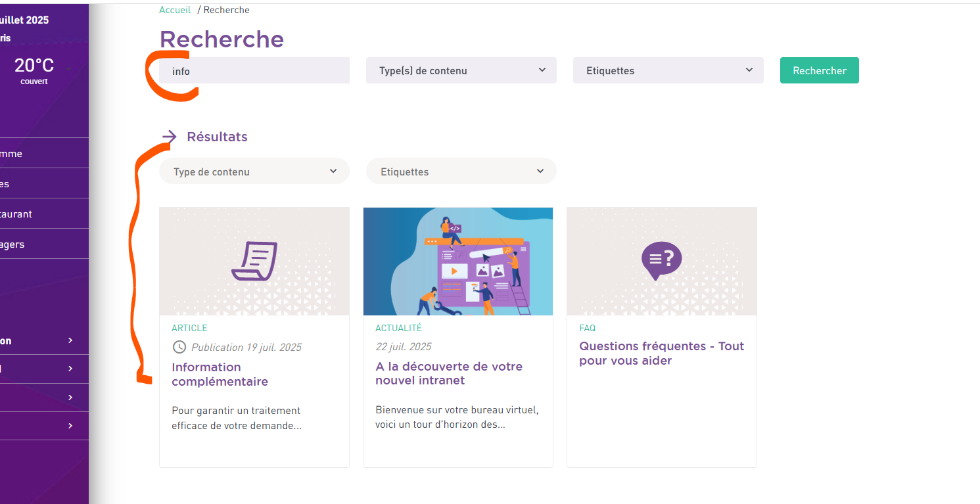Open the sidebar menu item ending in "agers"
This screenshot has height=504, width=980.
pos(44,244)
